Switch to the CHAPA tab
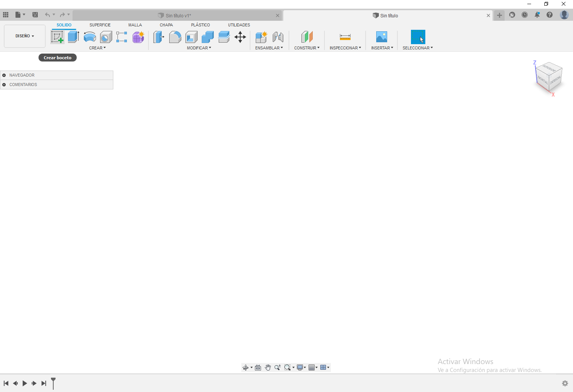573x392 pixels. [x=166, y=25]
